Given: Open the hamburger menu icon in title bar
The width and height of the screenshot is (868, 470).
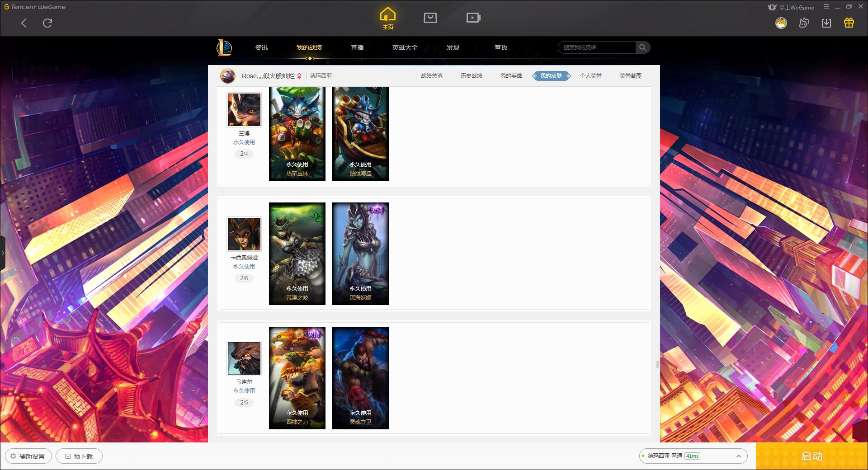Looking at the screenshot, I should click(x=826, y=7).
